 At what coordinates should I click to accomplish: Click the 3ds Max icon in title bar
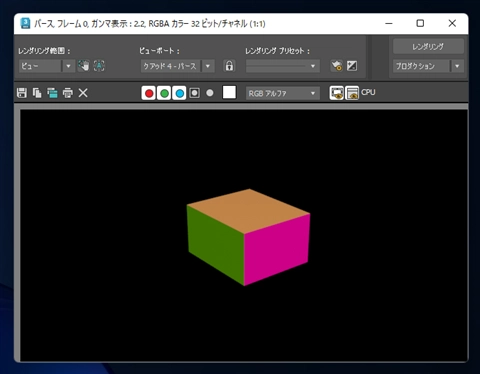(x=25, y=23)
